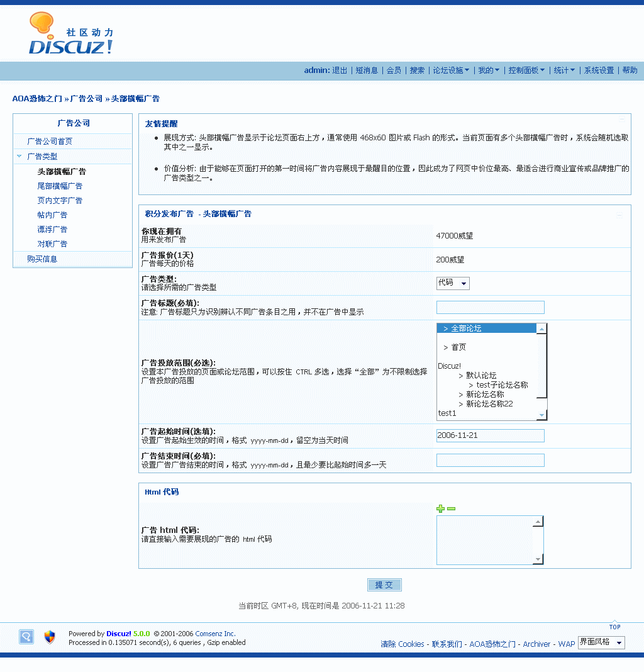The image size is (644, 672).
Task: Open the 控制面板 menu in top navigation
Action: coord(526,70)
